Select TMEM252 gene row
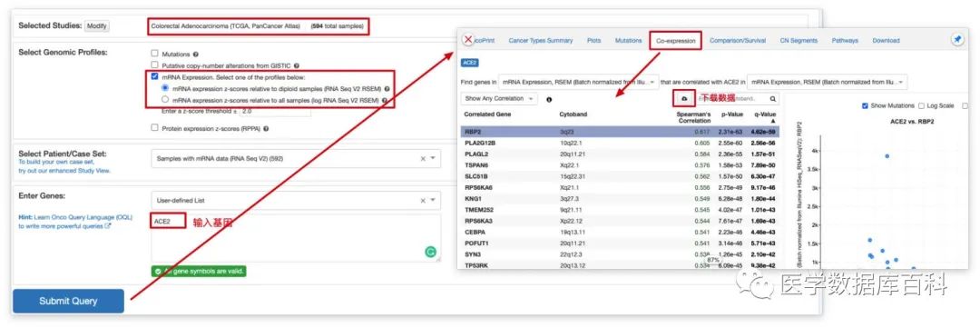Image resolution: width=980 pixels, height=328 pixels. [x=620, y=210]
